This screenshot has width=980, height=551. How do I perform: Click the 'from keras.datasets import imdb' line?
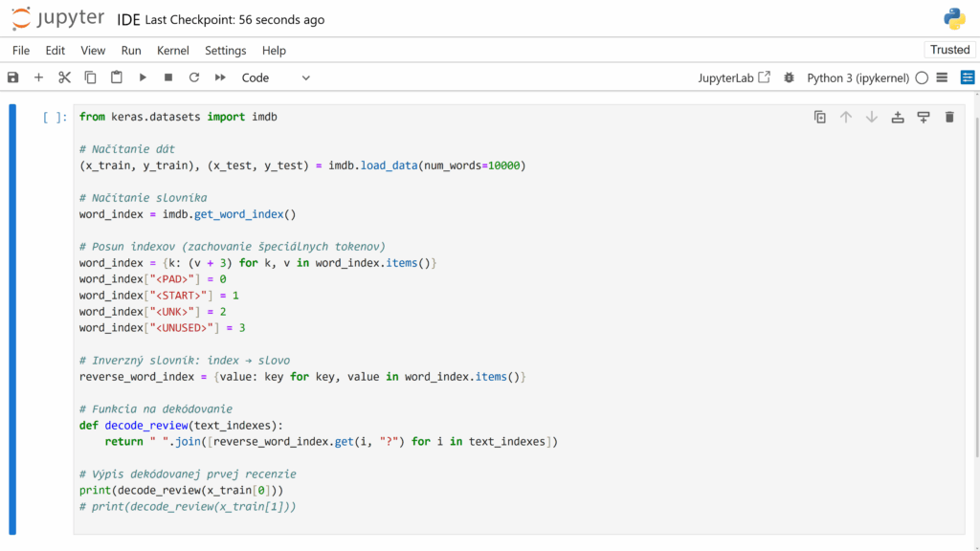[178, 117]
